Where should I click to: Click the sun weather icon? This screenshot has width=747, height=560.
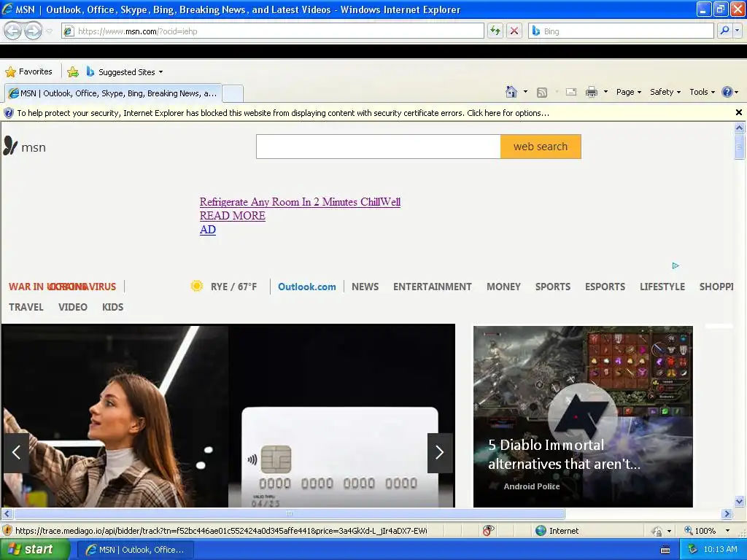(197, 286)
